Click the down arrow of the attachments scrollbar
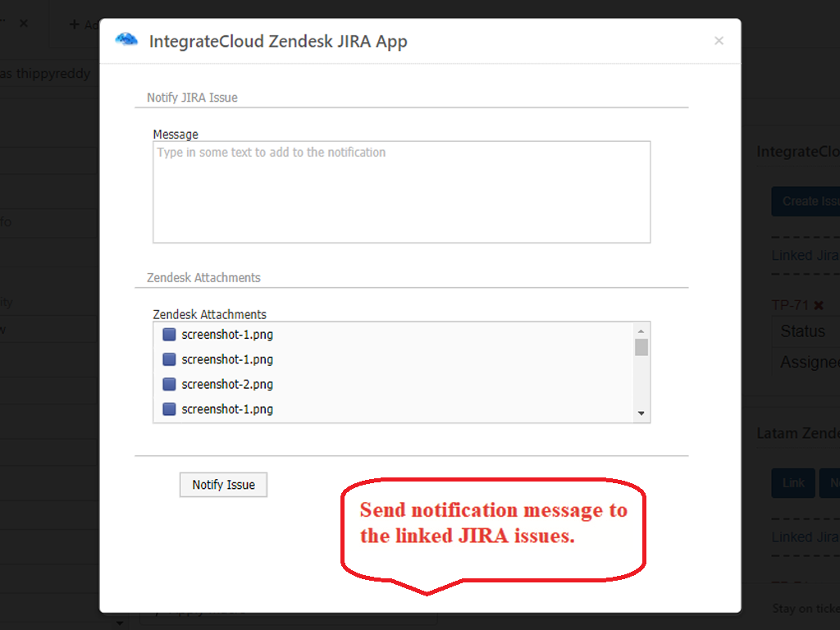This screenshot has width=840, height=630. 642,413
